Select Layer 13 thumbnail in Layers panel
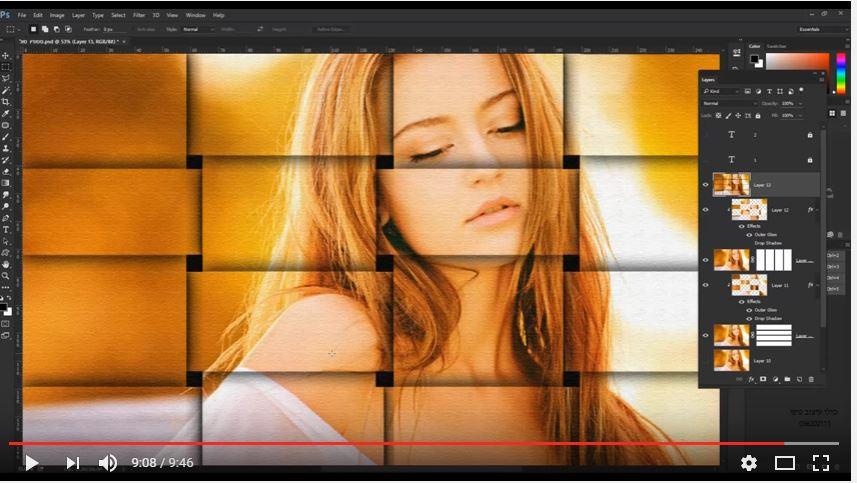 point(731,184)
